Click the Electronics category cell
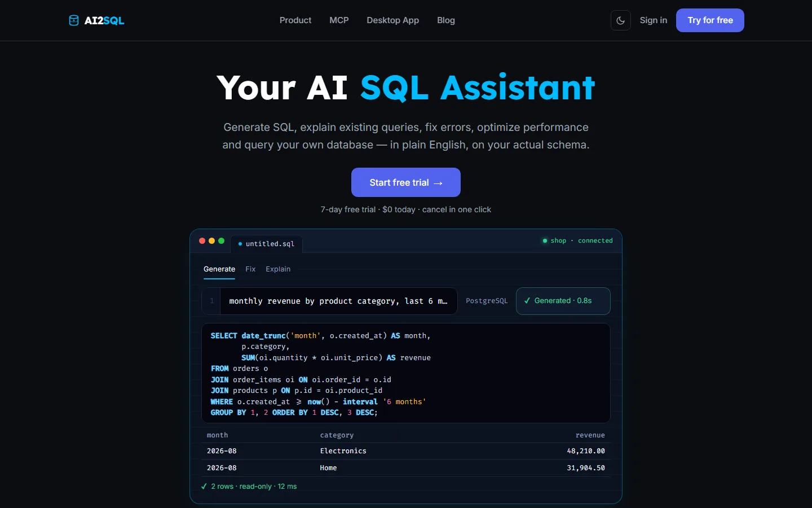Screen dimensions: 812x508 click(343, 451)
